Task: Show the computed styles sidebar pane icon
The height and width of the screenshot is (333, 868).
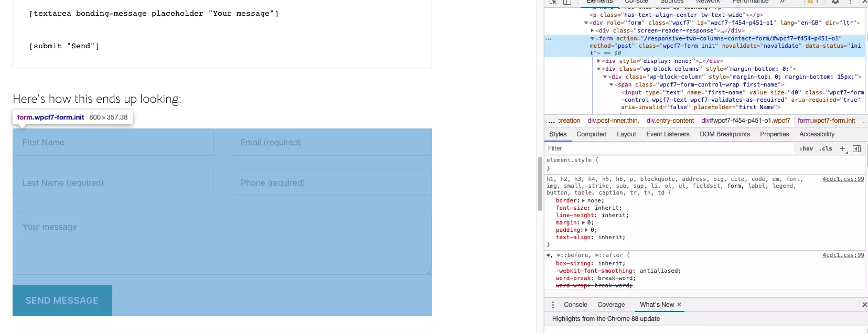Action: point(856,148)
